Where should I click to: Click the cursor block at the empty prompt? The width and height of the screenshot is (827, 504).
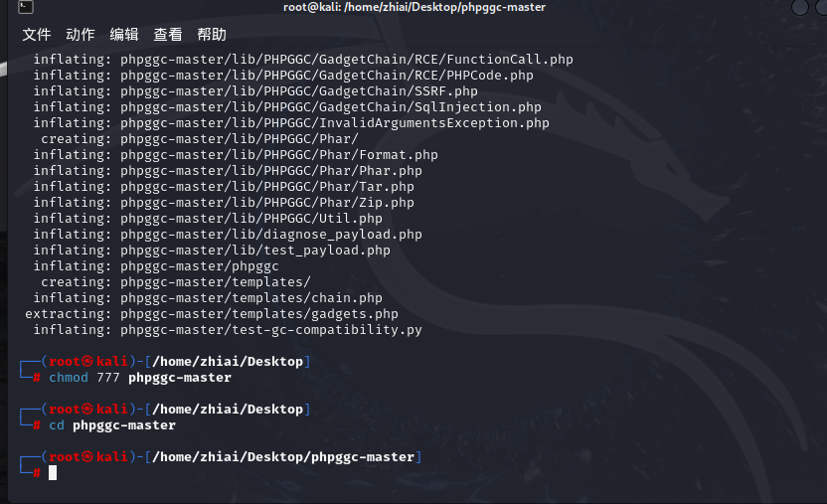[53, 473]
